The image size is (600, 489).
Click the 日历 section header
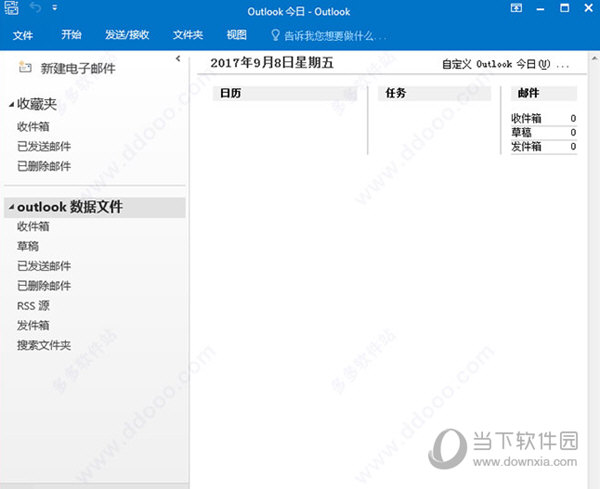point(285,93)
